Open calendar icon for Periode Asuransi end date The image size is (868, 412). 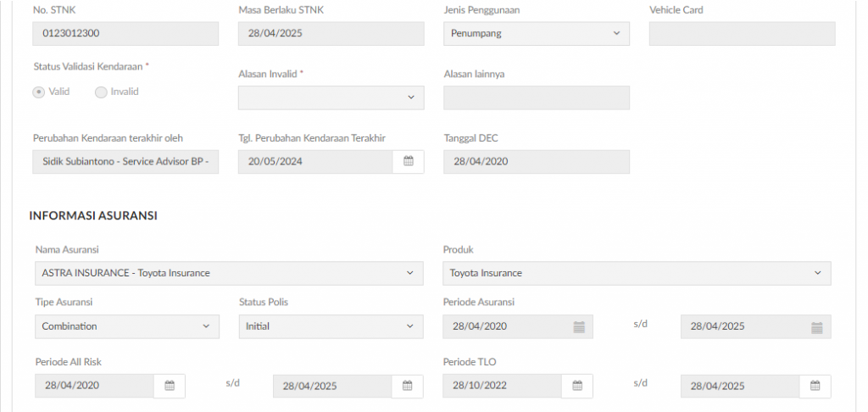tap(817, 326)
